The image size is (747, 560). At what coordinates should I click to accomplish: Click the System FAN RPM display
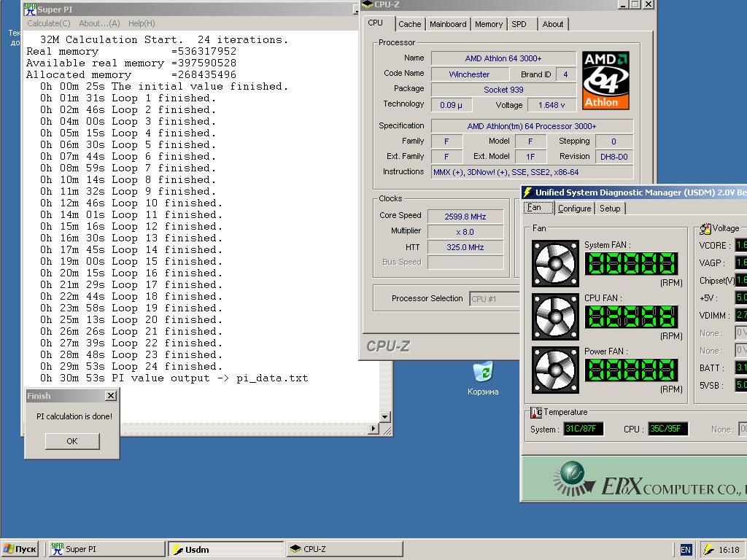(x=631, y=263)
